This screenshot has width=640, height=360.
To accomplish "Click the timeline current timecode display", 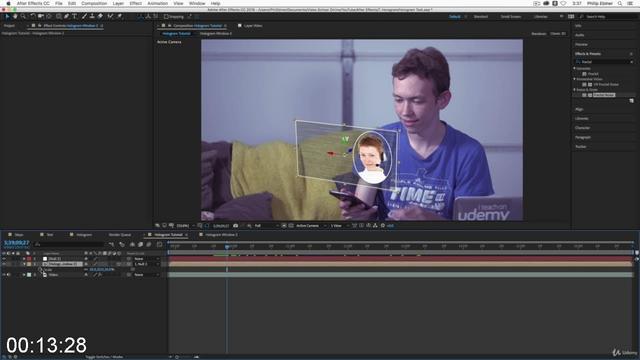I will pyautogui.click(x=16, y=243).
